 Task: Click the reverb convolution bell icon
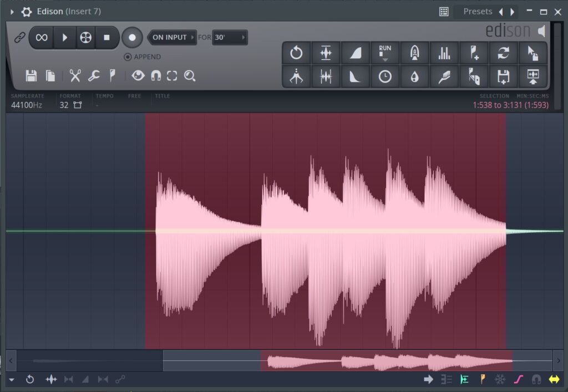414,53
